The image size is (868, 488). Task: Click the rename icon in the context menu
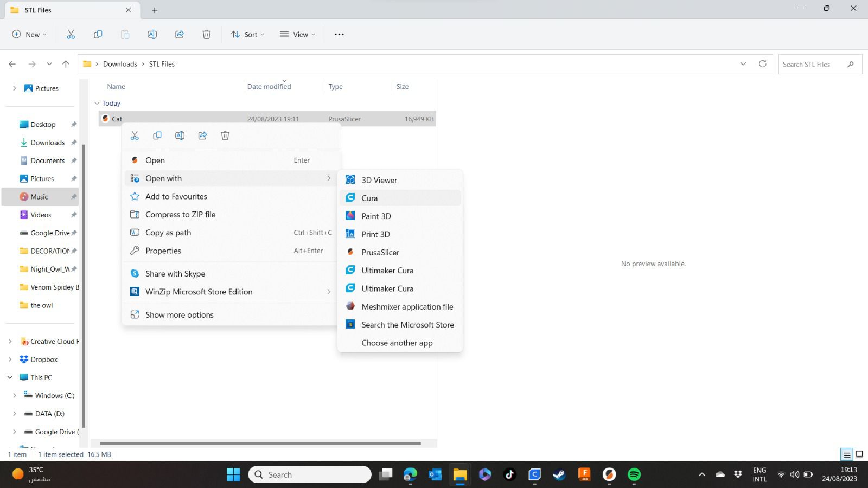[180, 136]
